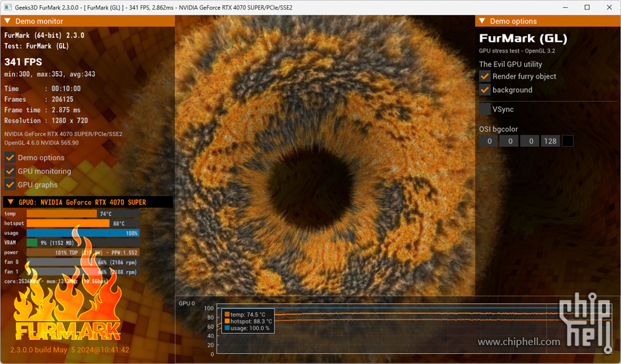Click the first OSI bgcolor value field
The width and height of the screenshot is (621, 364).
[x=489, y=141]
